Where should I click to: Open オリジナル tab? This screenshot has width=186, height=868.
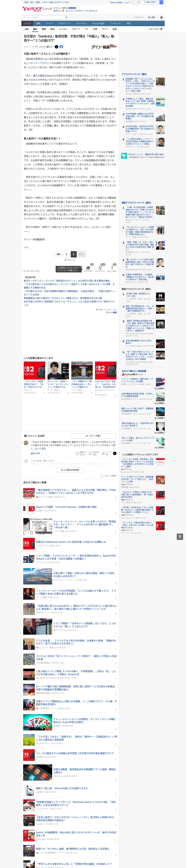(x=81, y=23)
